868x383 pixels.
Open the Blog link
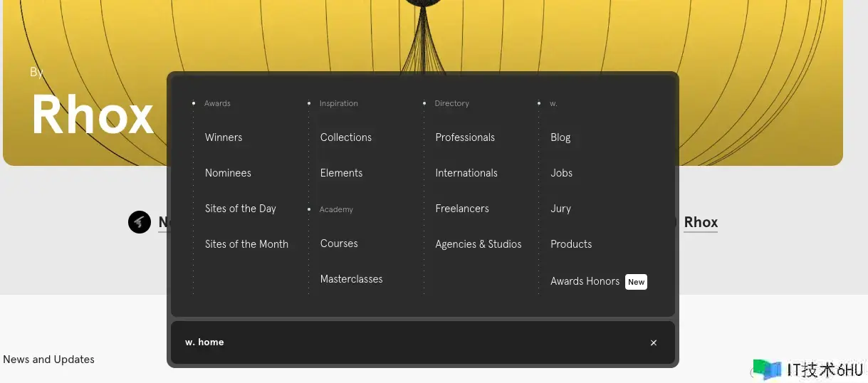click(560, 137)
